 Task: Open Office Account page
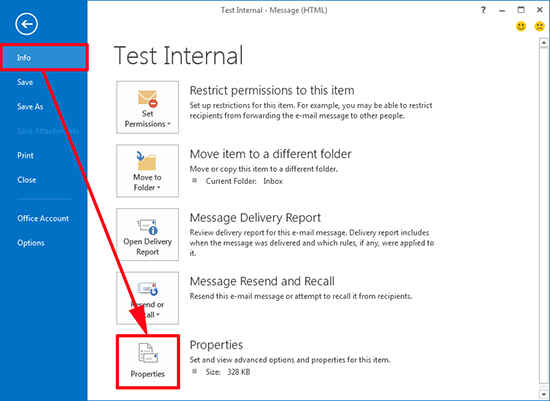(x=43, y=218)
